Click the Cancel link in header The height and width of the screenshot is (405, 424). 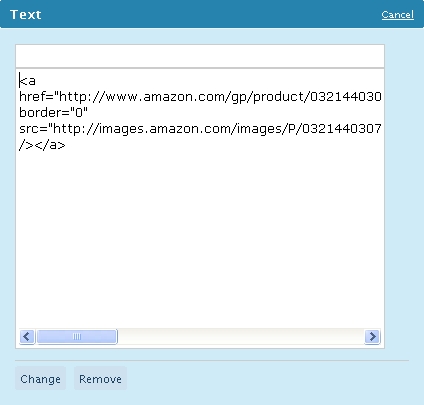point(398,15)
